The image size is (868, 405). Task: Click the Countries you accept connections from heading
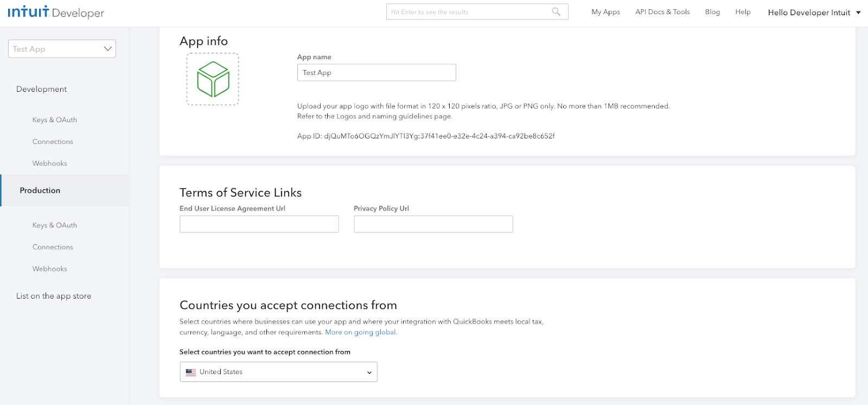(289, 305)
